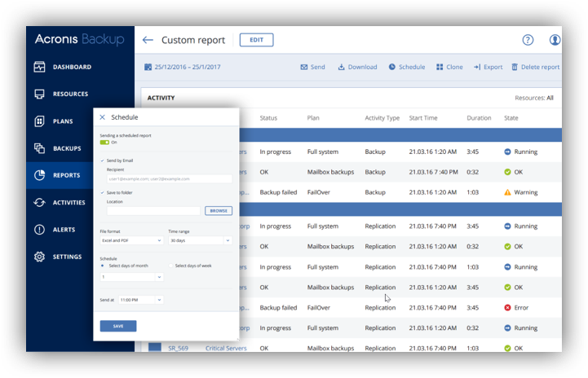The height and width of the screenshot is (378, 588).
Task: Open PLANS menu item
Action: [63, 121]
